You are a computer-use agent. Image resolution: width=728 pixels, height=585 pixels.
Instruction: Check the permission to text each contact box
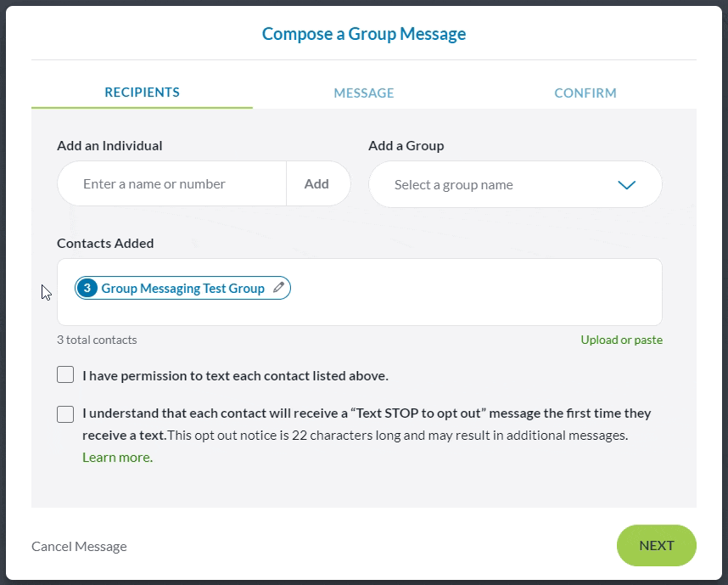65,374
